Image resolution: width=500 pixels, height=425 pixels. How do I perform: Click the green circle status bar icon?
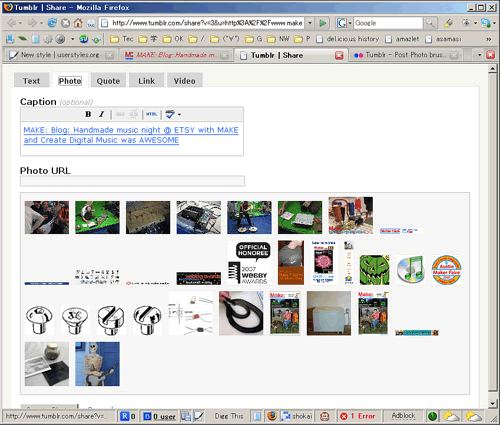tap(432, 416)
